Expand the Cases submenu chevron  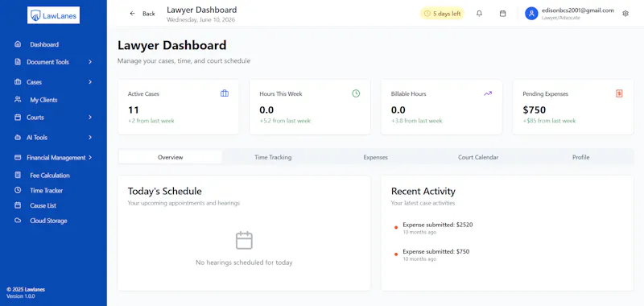click(90, 82)
